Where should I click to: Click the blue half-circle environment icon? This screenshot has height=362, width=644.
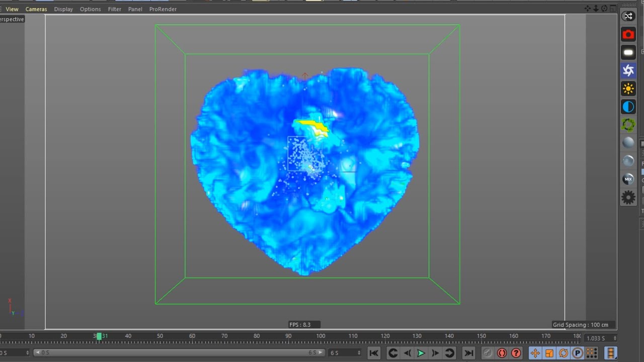628,107
